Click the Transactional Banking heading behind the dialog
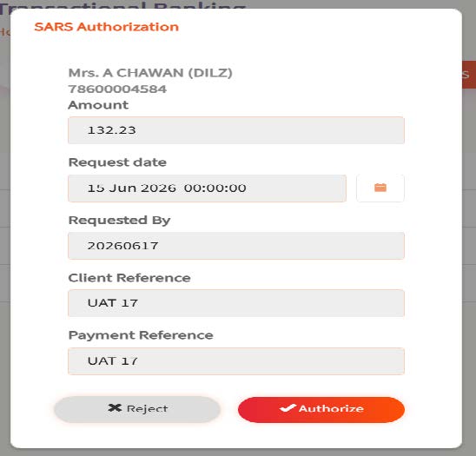The image size is (476, 456). pyautogui.click(x=122, y=5)
